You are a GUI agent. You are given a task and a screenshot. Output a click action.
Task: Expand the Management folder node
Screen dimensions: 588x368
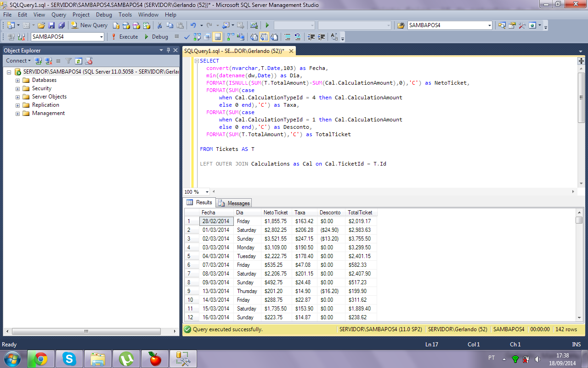[x=18, y=113]
